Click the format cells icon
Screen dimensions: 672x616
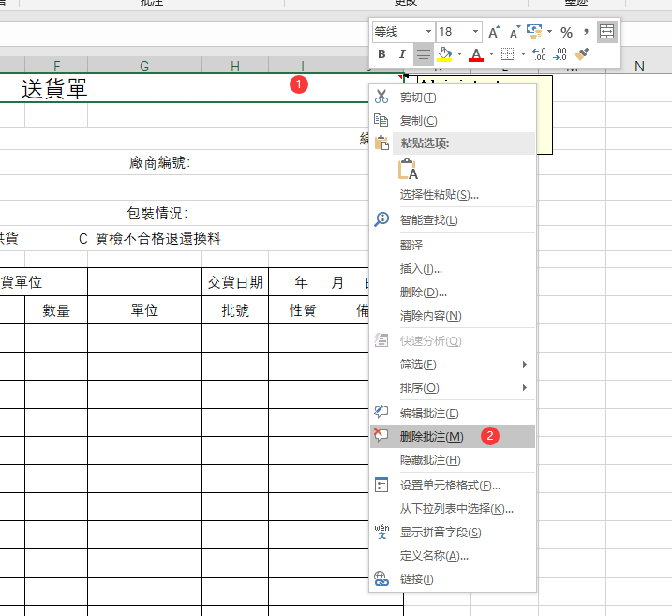tap(381, 485)
